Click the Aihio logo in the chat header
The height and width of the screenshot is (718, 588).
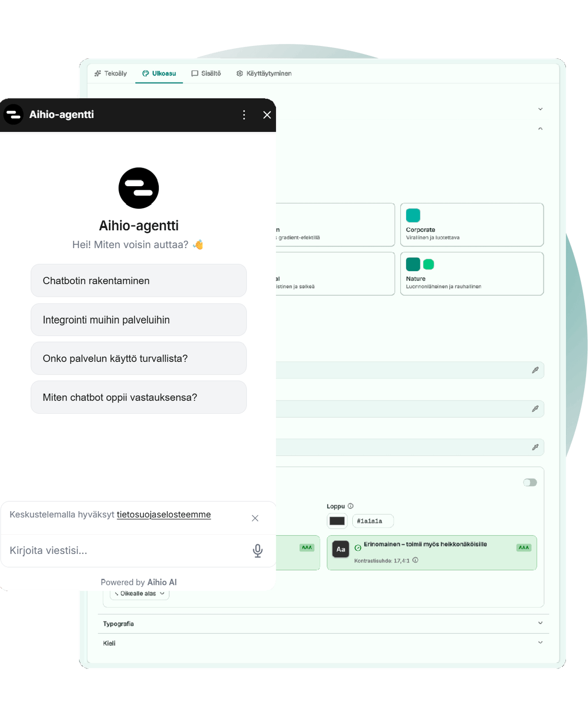14,115
